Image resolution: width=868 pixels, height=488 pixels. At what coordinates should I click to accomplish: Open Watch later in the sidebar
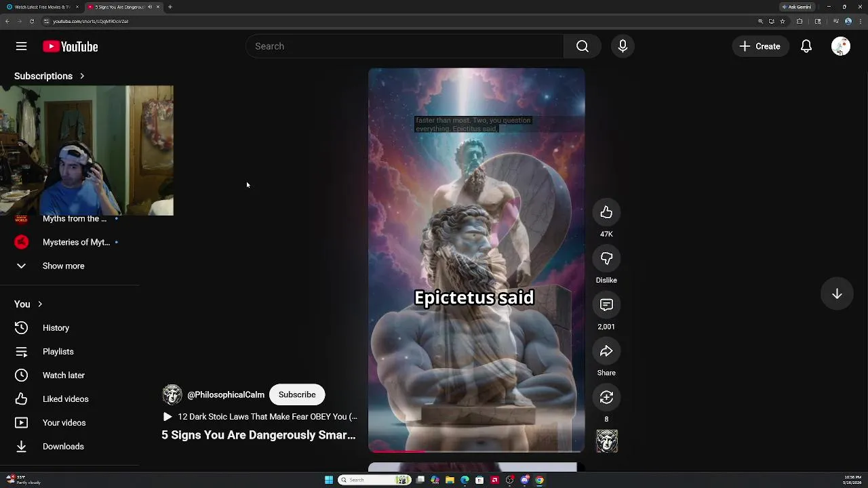click(69, 375)
